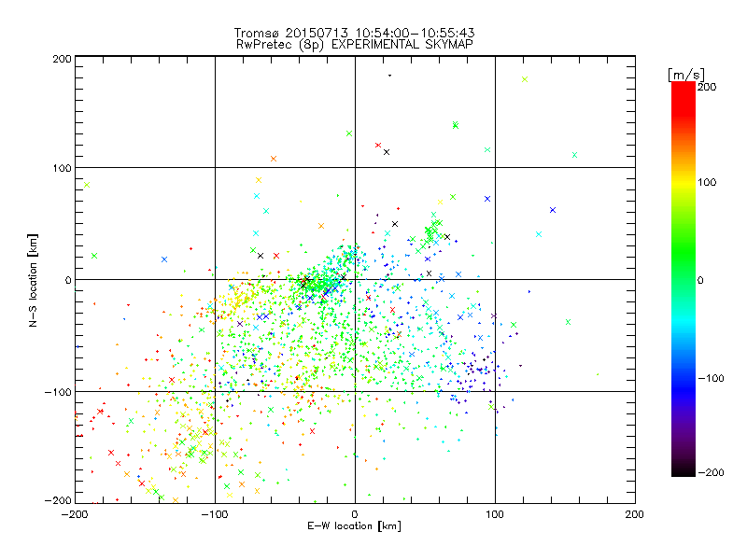Click the colorbar tick label '-100'

coord(711,378)
